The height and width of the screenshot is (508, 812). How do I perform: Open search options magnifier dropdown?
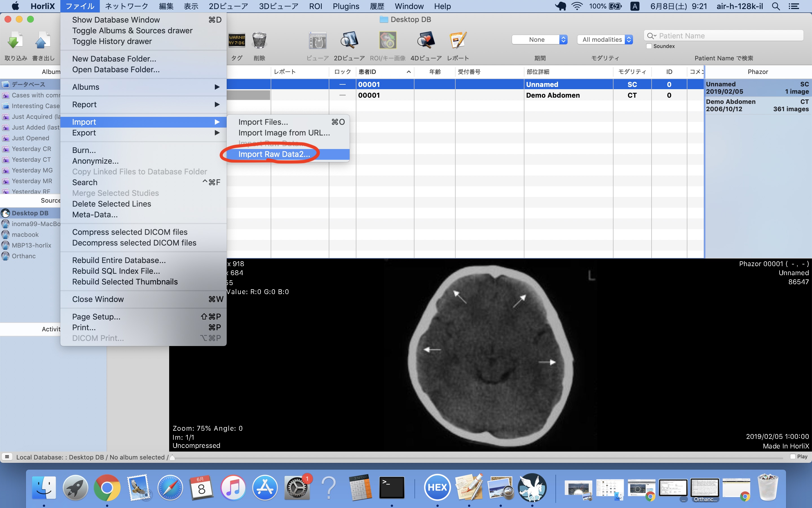coord(652,36)
